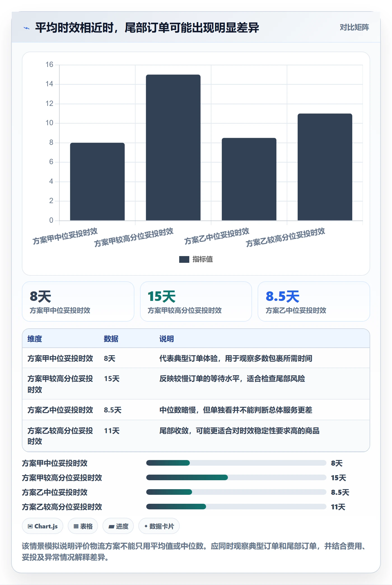Click the 方案甲中位妥投时效 x-axis label

point(65,236)
